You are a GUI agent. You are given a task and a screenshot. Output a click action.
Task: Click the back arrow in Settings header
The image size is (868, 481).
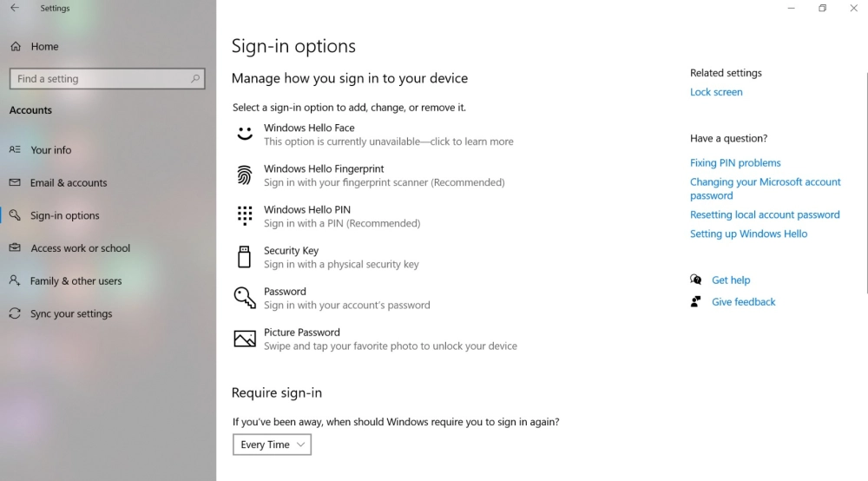15,8
